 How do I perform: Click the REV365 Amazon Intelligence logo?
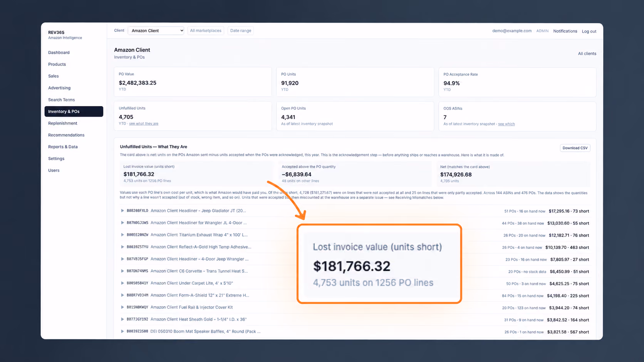(65, 35)
